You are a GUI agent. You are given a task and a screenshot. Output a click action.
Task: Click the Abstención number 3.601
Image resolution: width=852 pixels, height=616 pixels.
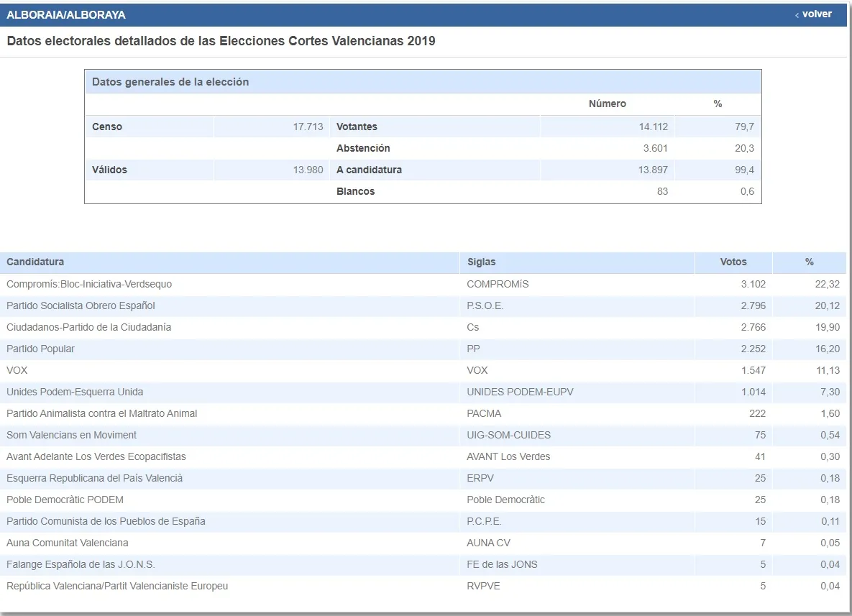(655, 148)
